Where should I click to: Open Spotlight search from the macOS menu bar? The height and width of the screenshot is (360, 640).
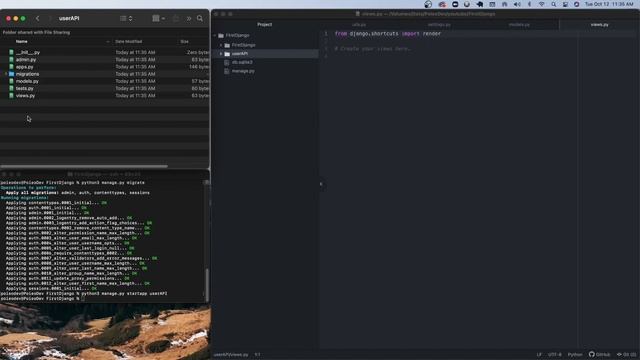coord(553,4)
